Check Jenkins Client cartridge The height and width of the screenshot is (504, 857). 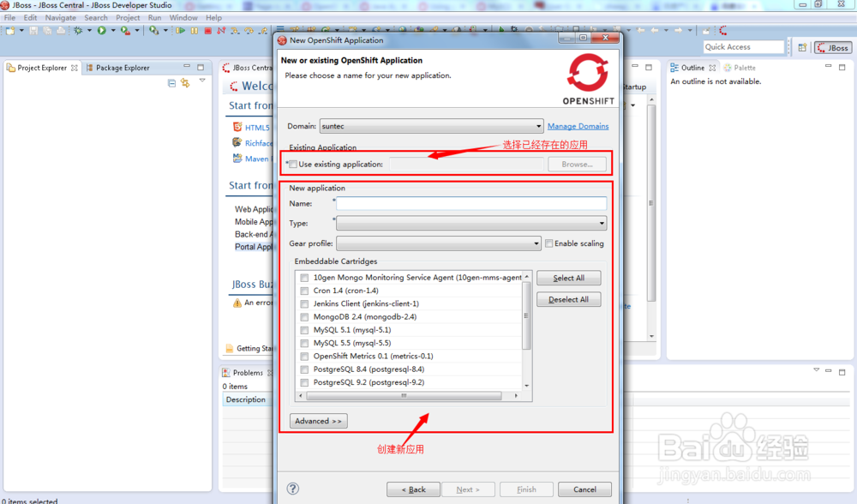[304, 304]
